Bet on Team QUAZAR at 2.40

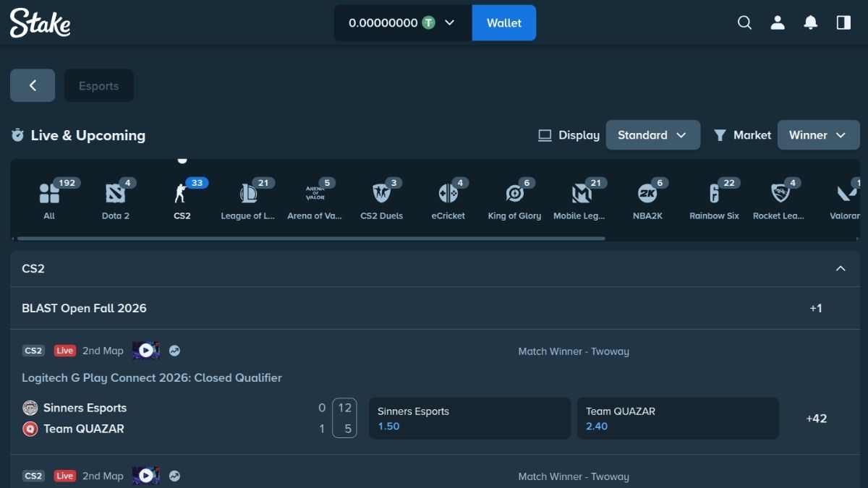point(678,419)
